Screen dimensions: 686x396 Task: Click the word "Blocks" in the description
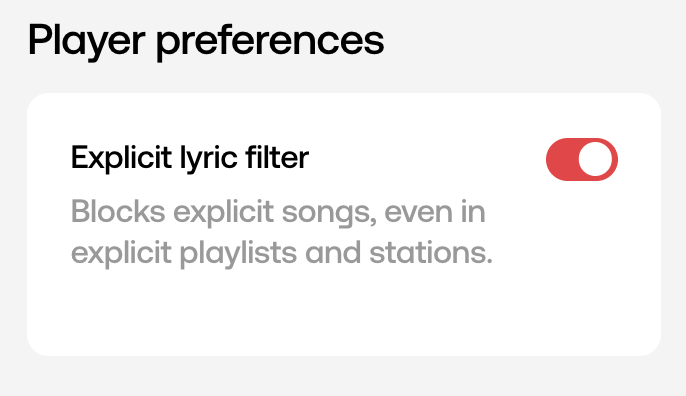(118, 211)
